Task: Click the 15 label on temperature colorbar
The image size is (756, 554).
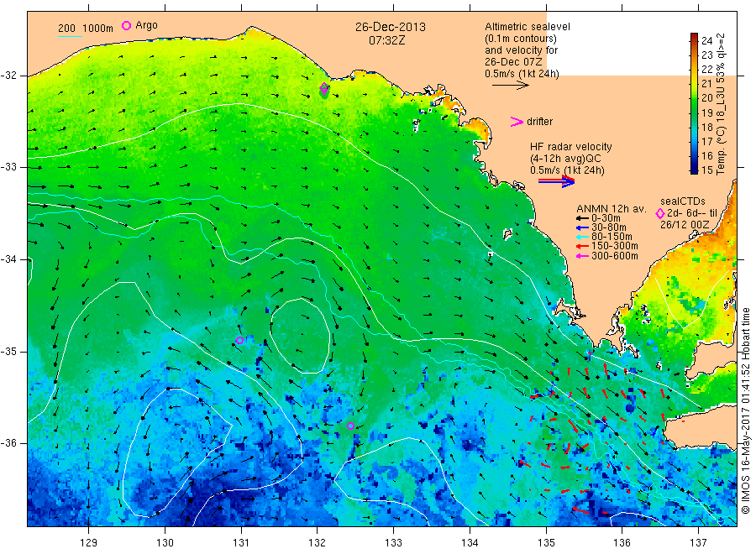Action: [x=706, y=170]
